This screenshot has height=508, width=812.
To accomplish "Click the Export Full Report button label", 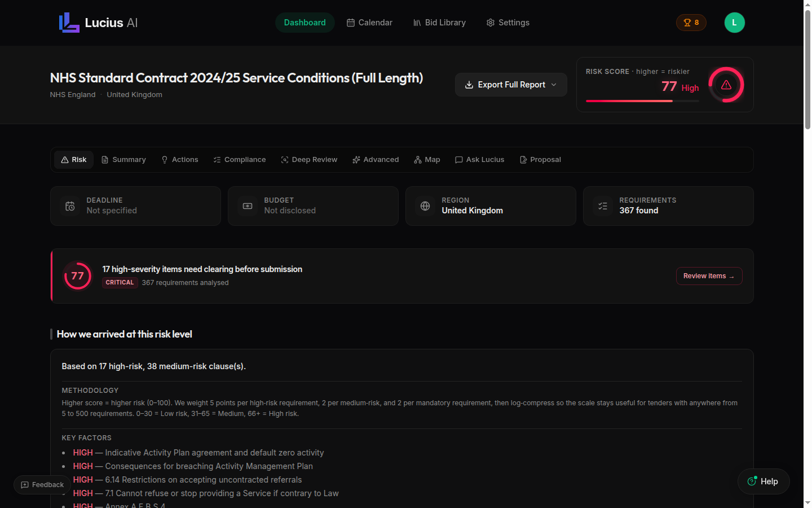I will (511, 85).
